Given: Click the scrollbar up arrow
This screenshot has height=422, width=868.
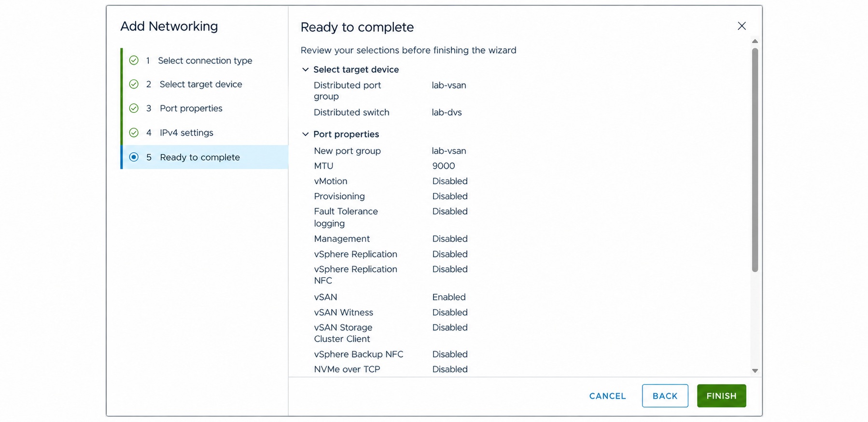Looking at the screenshot, I should (x=755, y=41).
